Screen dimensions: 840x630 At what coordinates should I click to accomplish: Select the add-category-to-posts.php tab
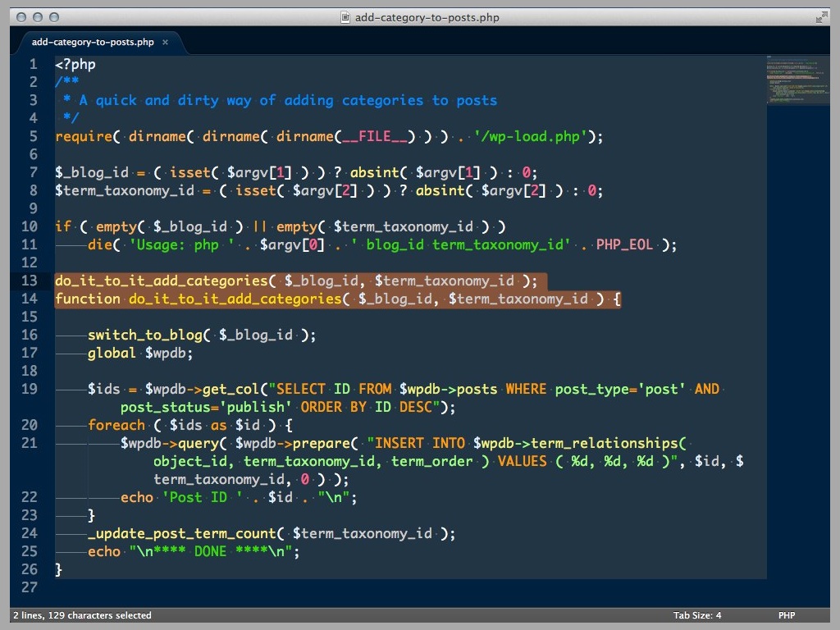(93, 43)
